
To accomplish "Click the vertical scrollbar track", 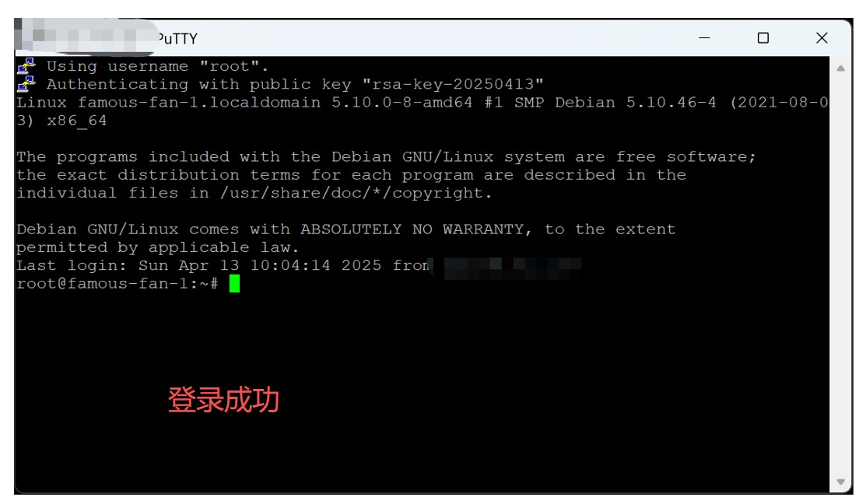I will (x=840, y=275).
